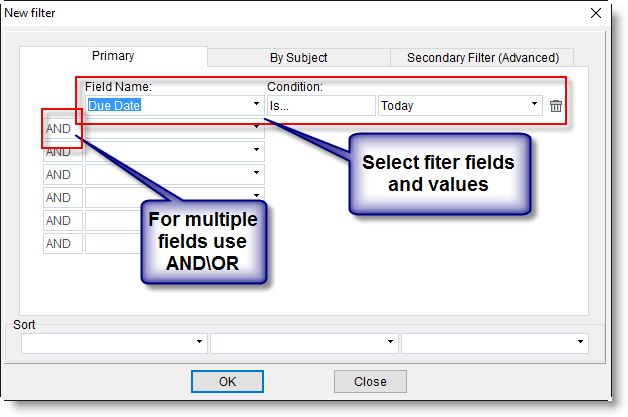Expand the rightmost Sort dropdown
Image resolution: width=628 pixels, height=417 pixels.
click(x=580, y=343)
